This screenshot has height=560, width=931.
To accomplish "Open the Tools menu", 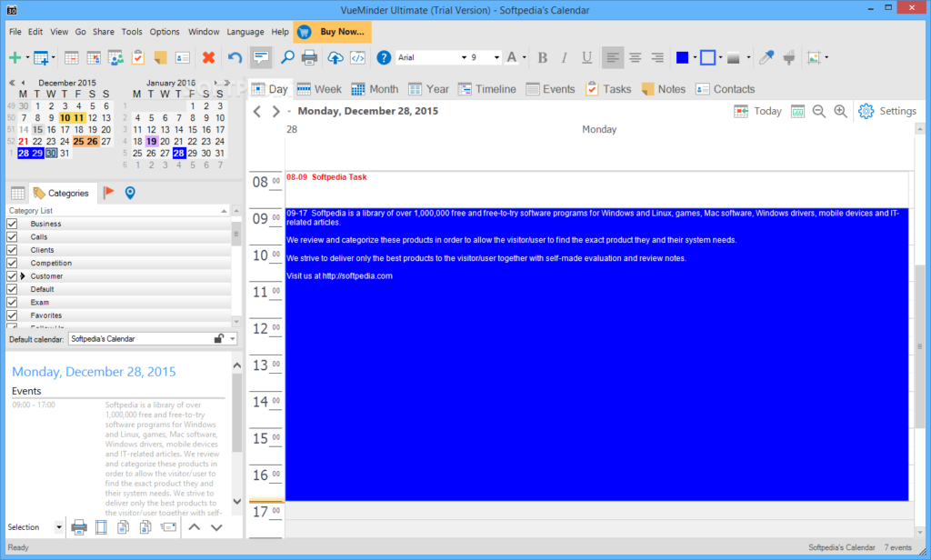I will point(132,32).
